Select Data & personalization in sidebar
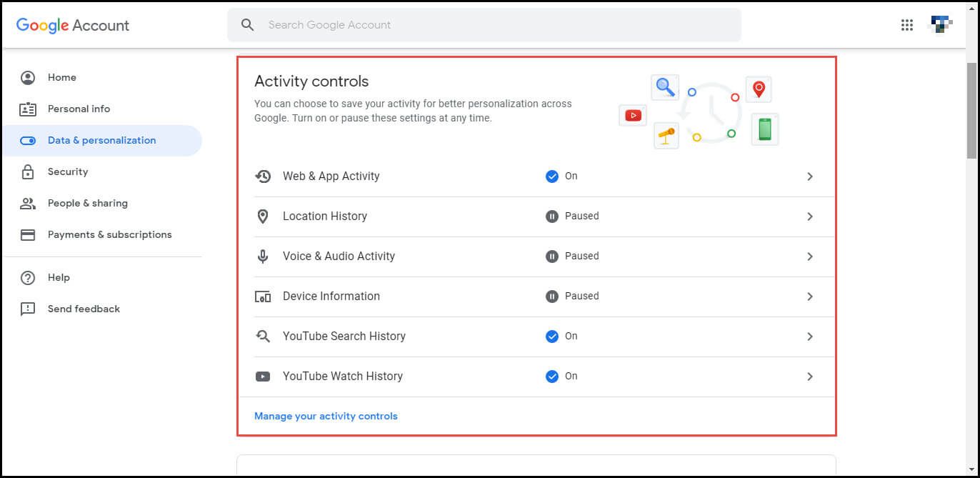This screenshot has height=478, width=980. tap(101, 140)
